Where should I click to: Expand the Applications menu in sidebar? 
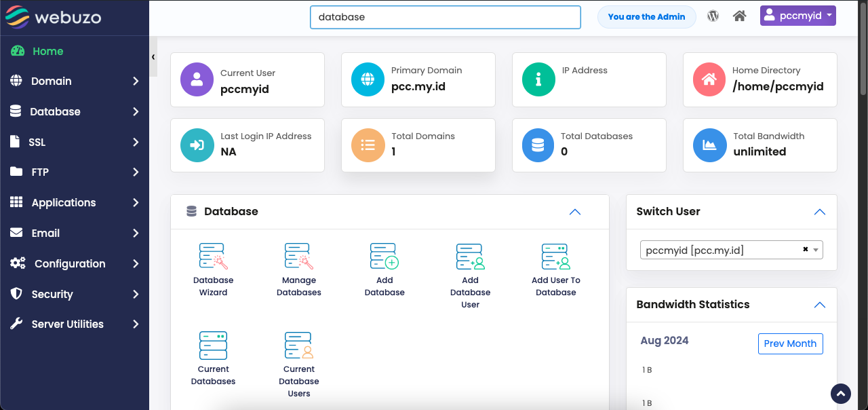click(x=64, y=202)
